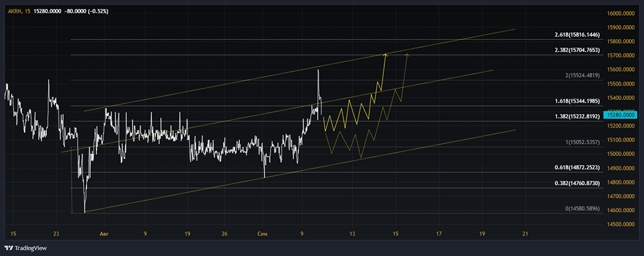Click the 2.382(15704.7653) Fibonacci label
The width and height of the screenshot is (644, 256).
click(578, 50)
